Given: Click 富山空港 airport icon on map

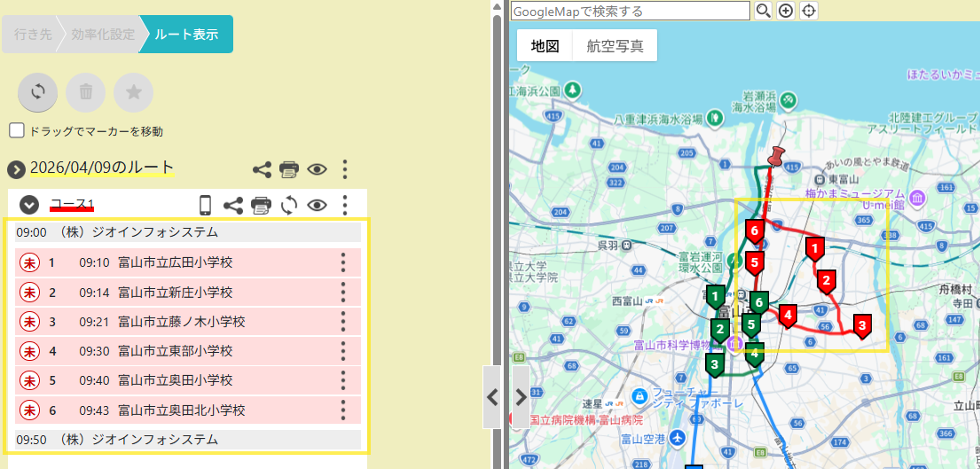Looking at the screenshot, I should pos(676,438).
